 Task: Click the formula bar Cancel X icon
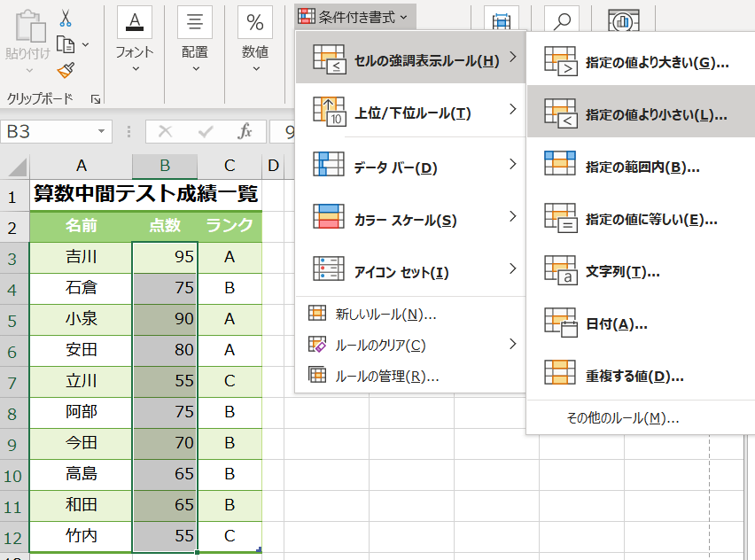[165, 131]
